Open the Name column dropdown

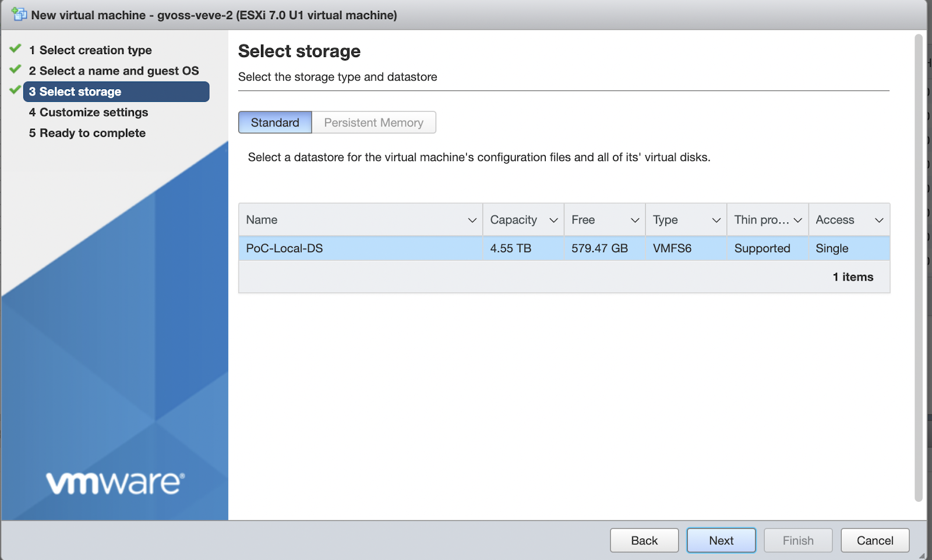472,220
